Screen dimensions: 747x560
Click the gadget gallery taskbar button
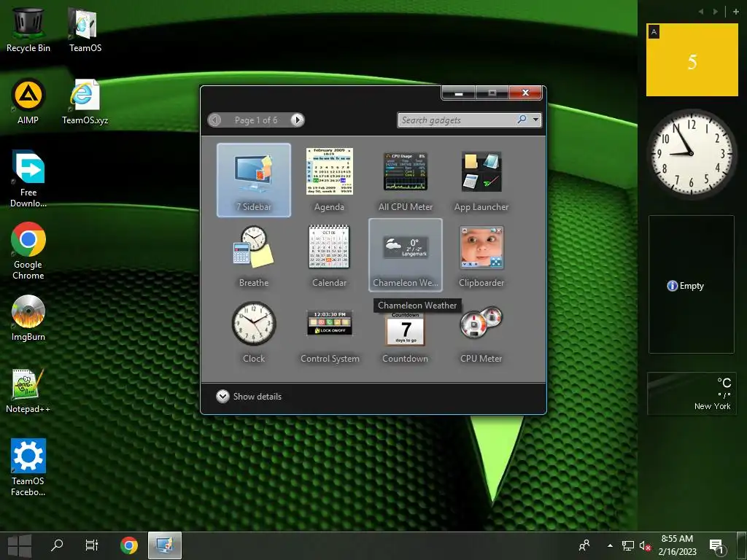tap(164, 545)
